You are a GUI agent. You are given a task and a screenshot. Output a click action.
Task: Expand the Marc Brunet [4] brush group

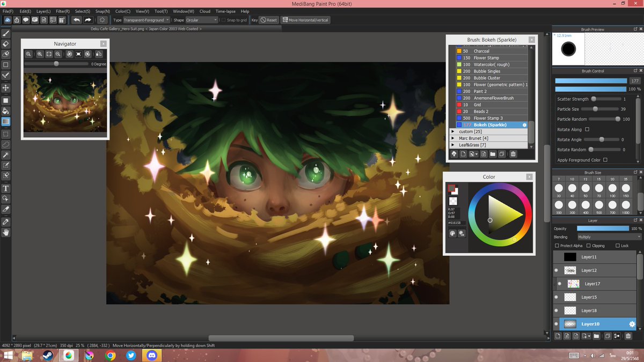coord(453,138)
